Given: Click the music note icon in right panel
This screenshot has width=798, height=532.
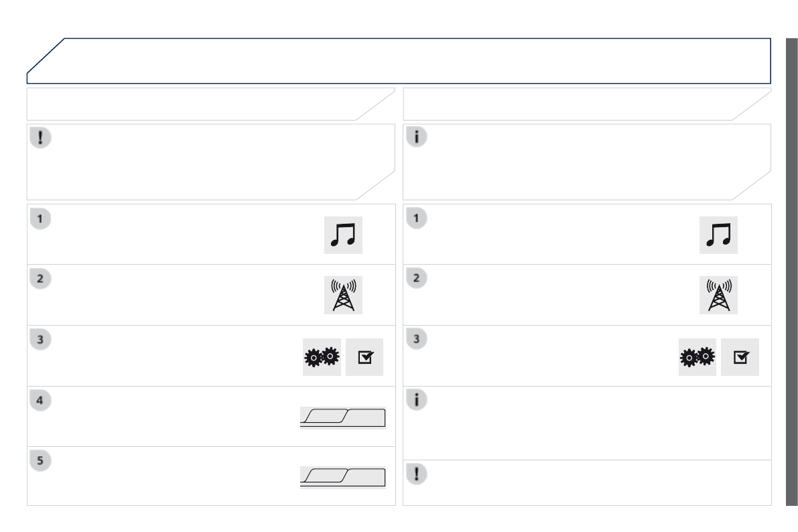Looking at the screenshot, I should (718, 235).
